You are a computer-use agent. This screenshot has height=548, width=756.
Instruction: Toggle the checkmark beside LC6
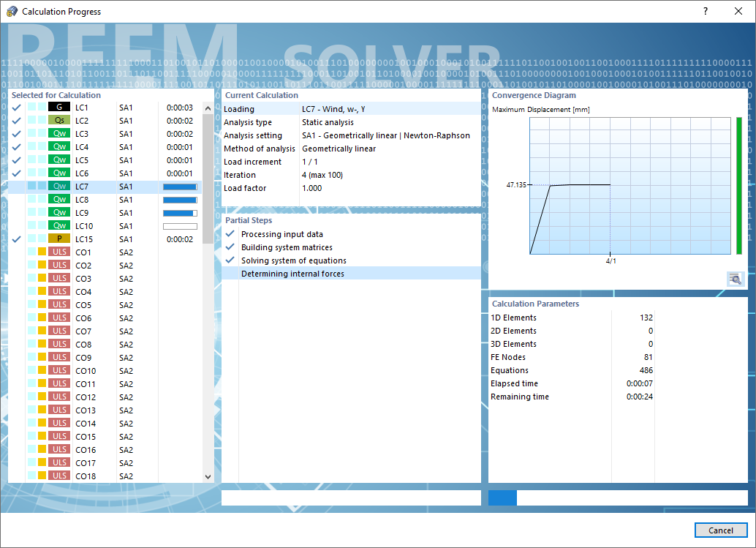(16, 172)
